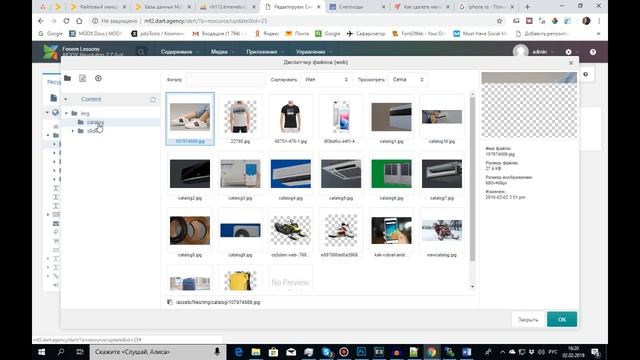The width and height of the screenshot is (640, 360).
Task: Click the upload files icon in file manager
Action: click(x=98, y=78)
